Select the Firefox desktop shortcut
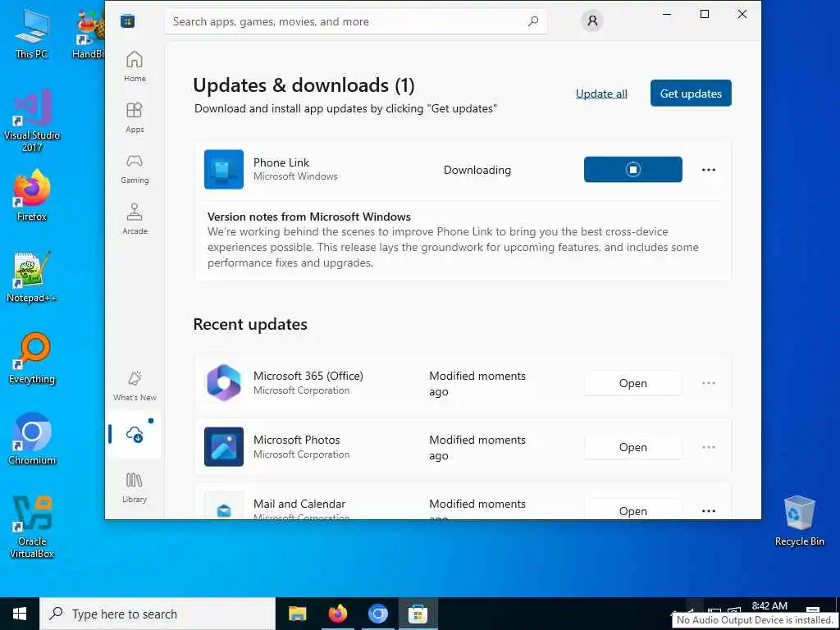840x630 pixels. point(32,195)
